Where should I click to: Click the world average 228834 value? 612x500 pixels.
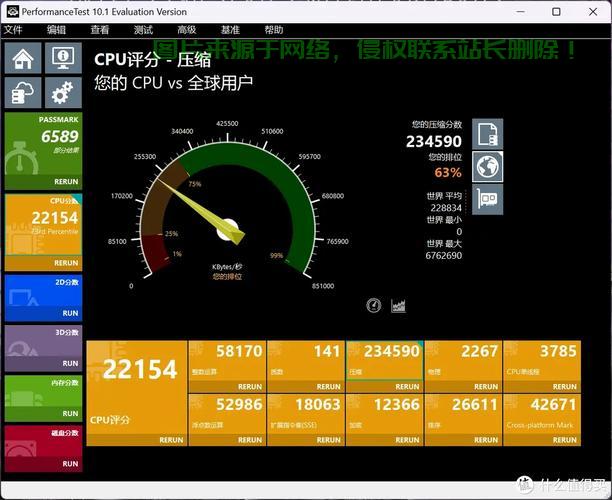pos(446,208)
